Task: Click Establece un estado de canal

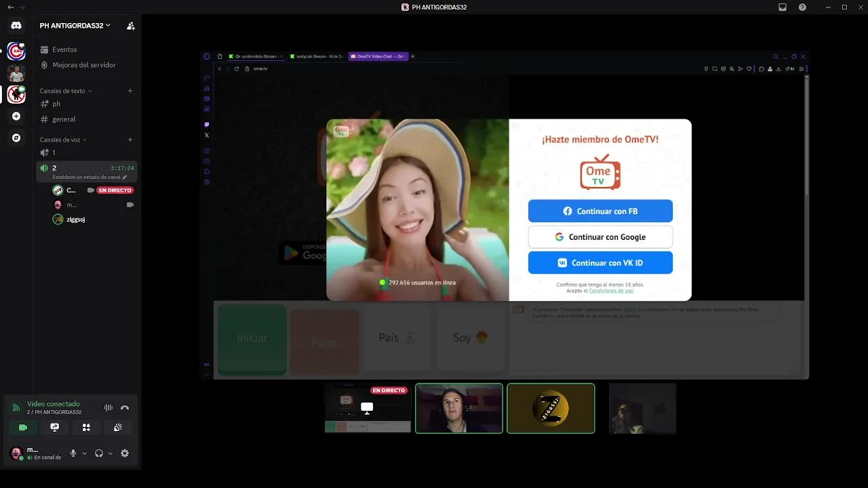Action: pyautogui.click(x=90, y=177)
